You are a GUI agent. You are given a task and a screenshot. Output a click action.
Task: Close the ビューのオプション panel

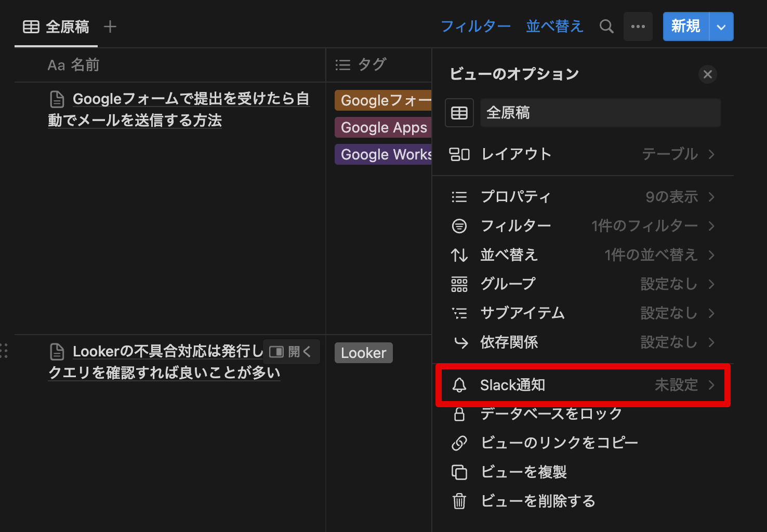(x=707, y=74)
